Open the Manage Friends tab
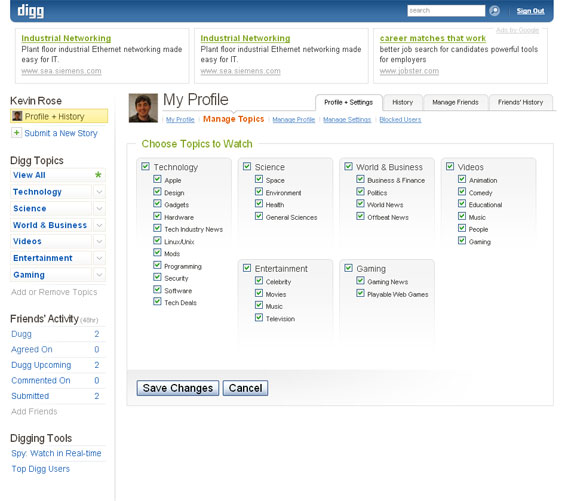 455,102
